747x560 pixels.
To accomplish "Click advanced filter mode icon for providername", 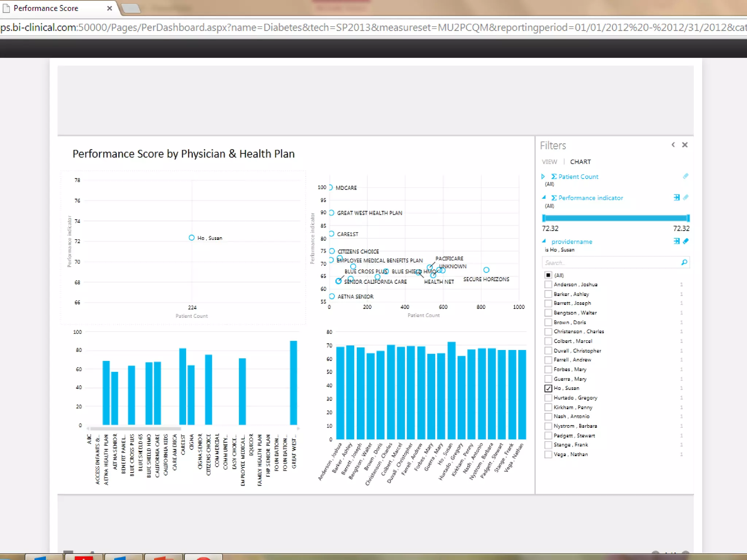I will coord(677,241).
